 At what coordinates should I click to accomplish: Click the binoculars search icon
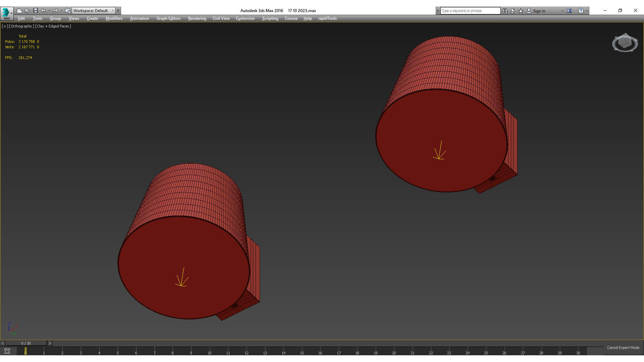[x=504, y=11]
